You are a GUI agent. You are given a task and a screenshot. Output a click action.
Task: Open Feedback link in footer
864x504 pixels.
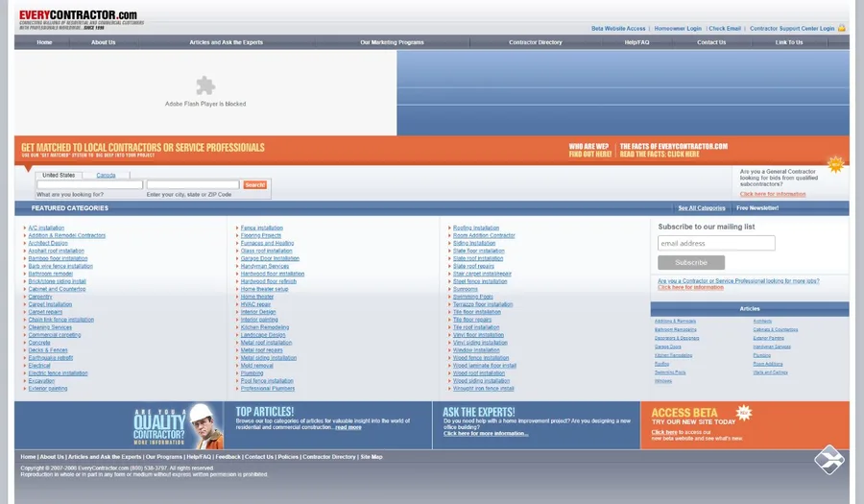coord(228,457)
